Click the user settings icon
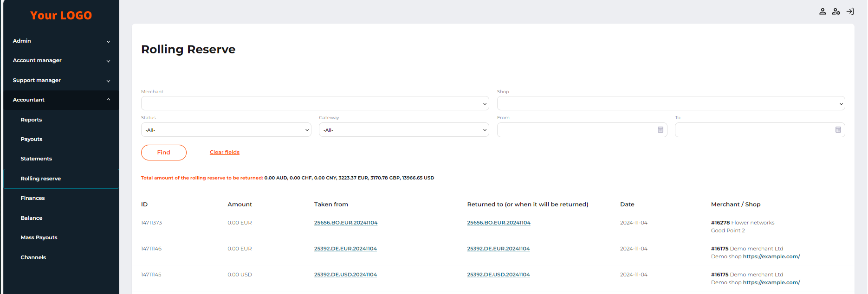The height and width of the screenshot is (294, 868). pyautogui.click(x=836, y=12)
